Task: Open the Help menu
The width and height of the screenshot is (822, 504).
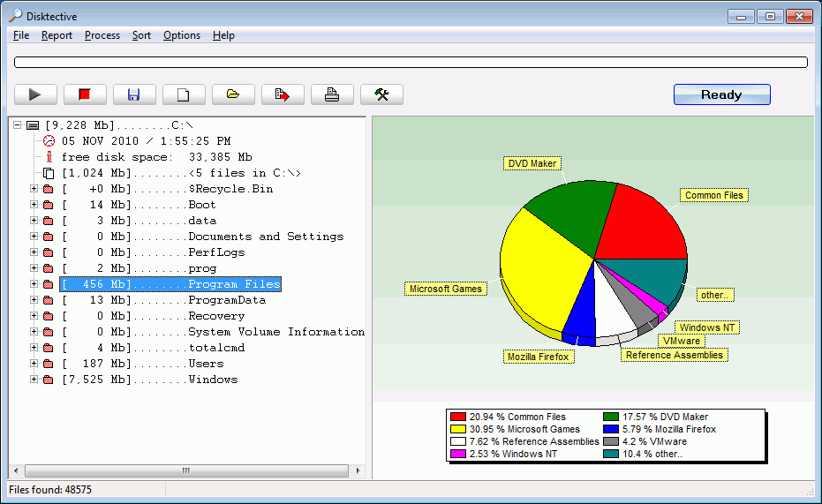Action: 223,35
